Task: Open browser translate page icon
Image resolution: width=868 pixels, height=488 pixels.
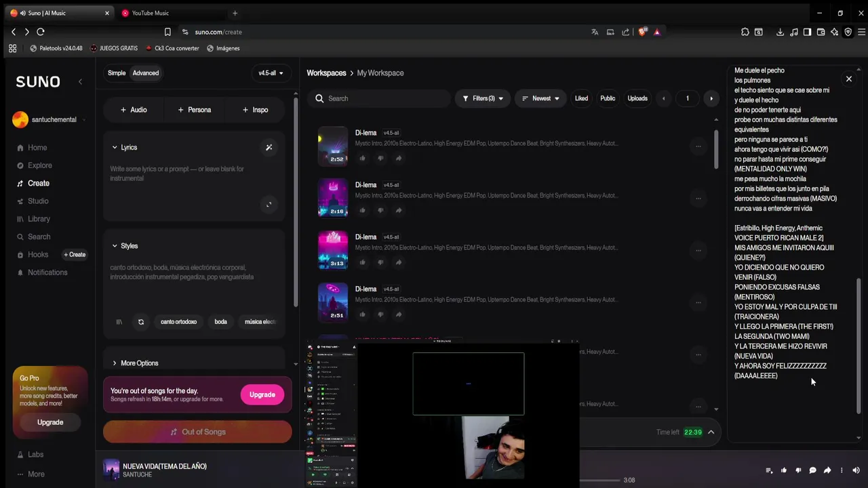Action: pos(595,32)
